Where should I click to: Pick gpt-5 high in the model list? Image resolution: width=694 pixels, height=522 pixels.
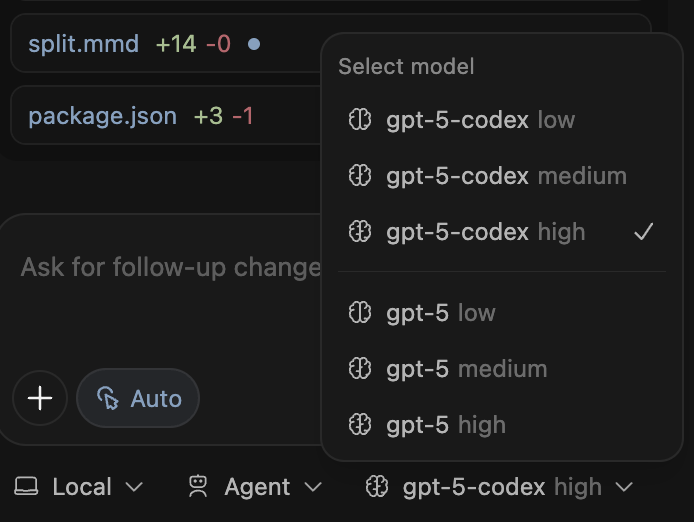point(446,425)
